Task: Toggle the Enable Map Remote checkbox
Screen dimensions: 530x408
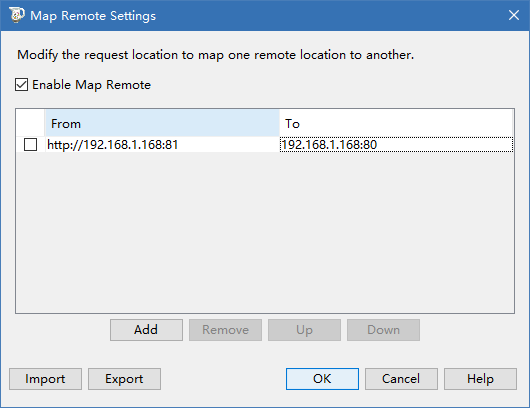Action: [x=21, y=85]
